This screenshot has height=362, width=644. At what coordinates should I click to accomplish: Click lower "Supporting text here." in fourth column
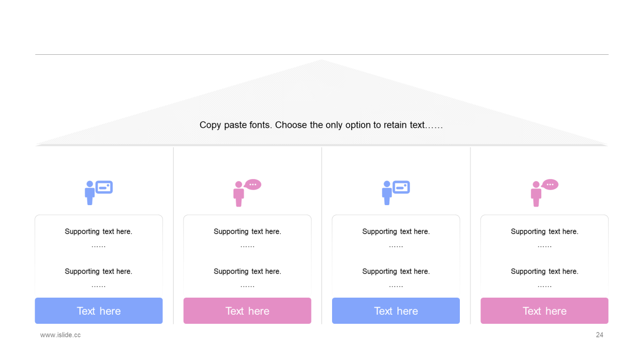click(x=544, y=271)
